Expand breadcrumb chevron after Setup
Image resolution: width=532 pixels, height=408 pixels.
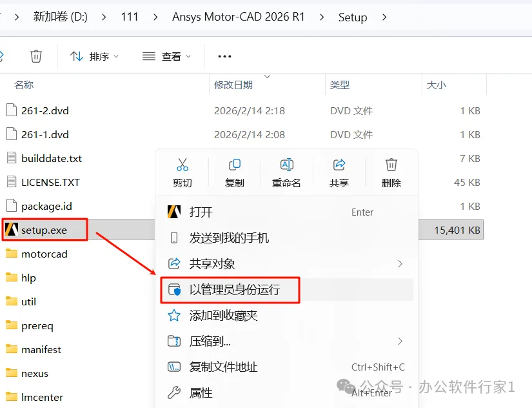(384, 17)
